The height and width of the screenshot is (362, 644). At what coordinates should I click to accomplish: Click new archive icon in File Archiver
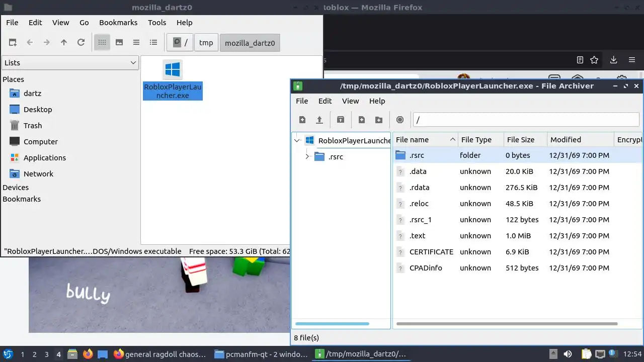pos(302,120)
